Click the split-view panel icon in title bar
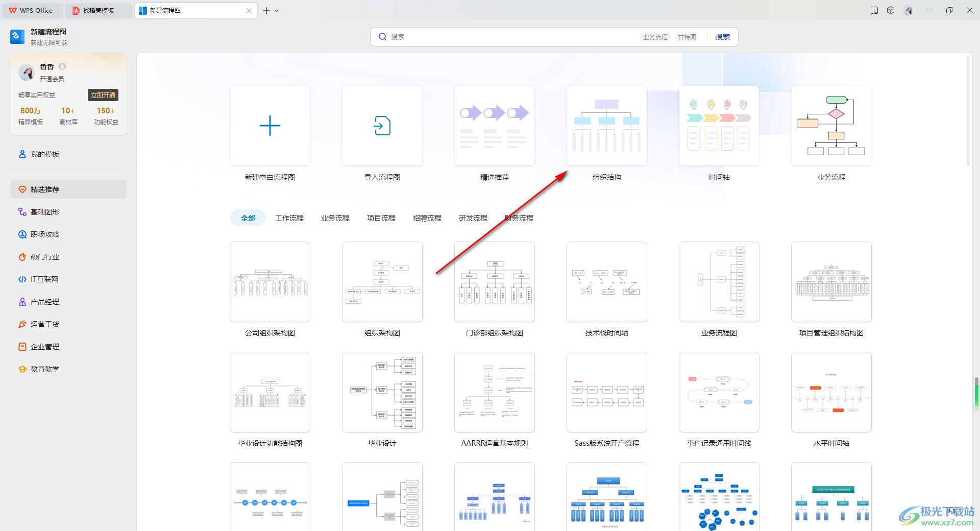Image resolution: width=980 pixels, height=531 pixels. pyautogui.click(x=874, y=10)
